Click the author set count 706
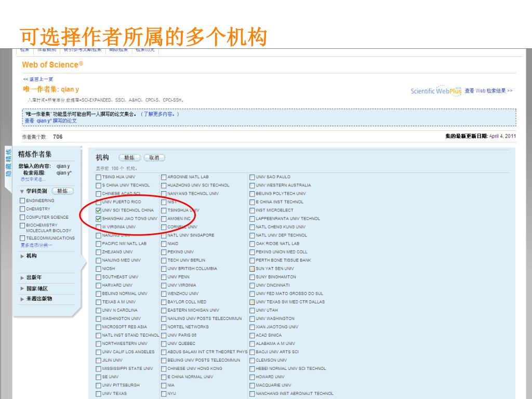532x399 pixels. tap(58, 137)
